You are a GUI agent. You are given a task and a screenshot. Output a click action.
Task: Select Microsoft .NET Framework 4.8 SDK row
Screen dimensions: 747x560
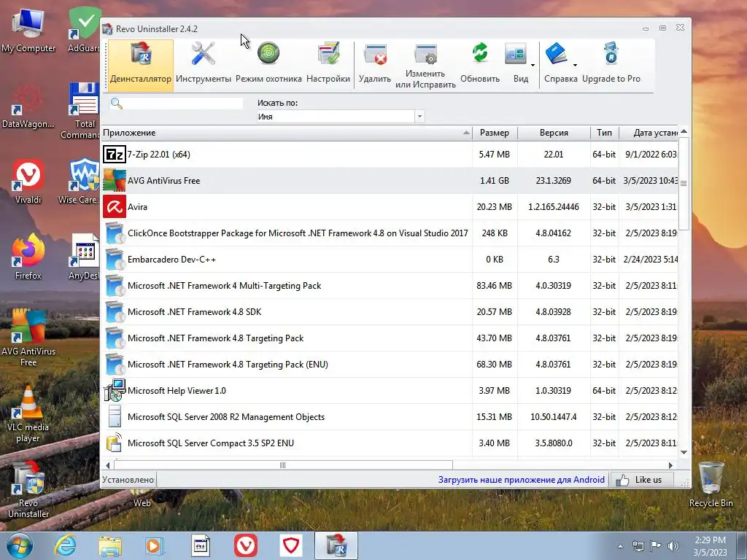pos(390,312)
